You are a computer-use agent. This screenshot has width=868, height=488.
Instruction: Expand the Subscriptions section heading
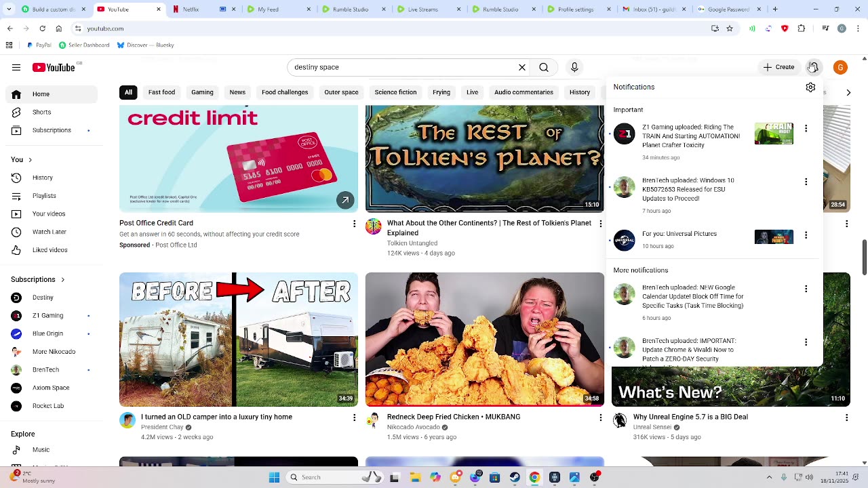pos(38,279)
